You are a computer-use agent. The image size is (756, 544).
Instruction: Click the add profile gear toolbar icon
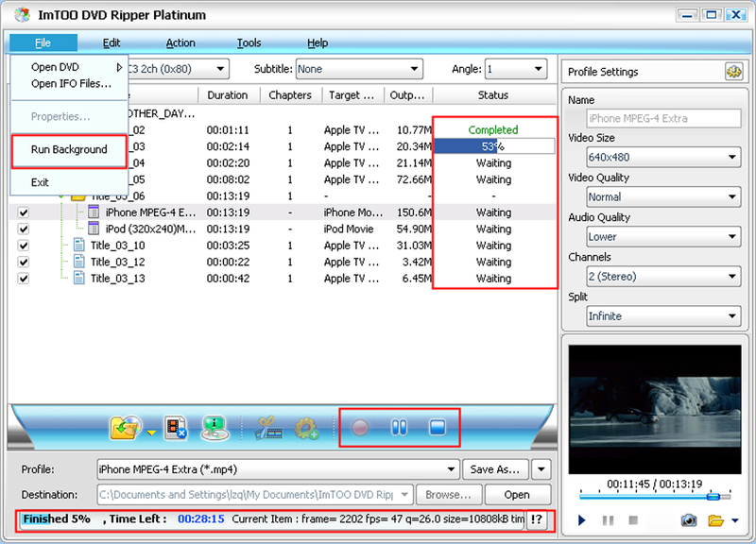[x=306, y=428]
